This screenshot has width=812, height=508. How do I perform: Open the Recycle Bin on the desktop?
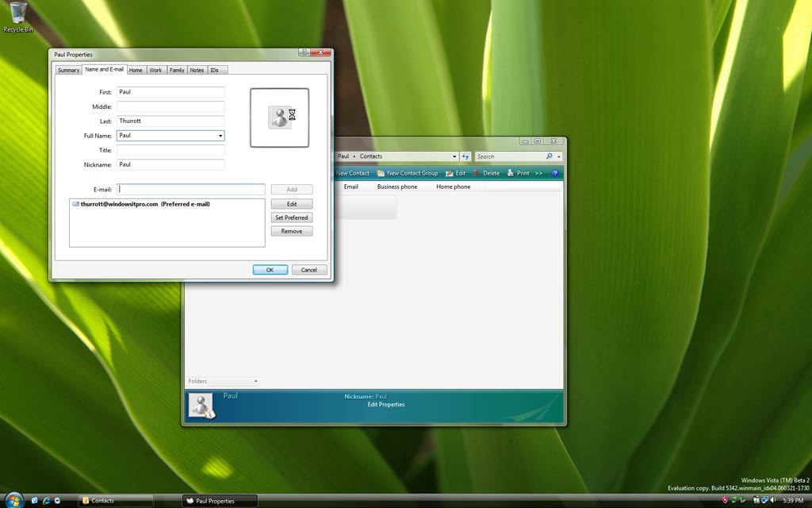pyautogui.click(x=17, y=16)
